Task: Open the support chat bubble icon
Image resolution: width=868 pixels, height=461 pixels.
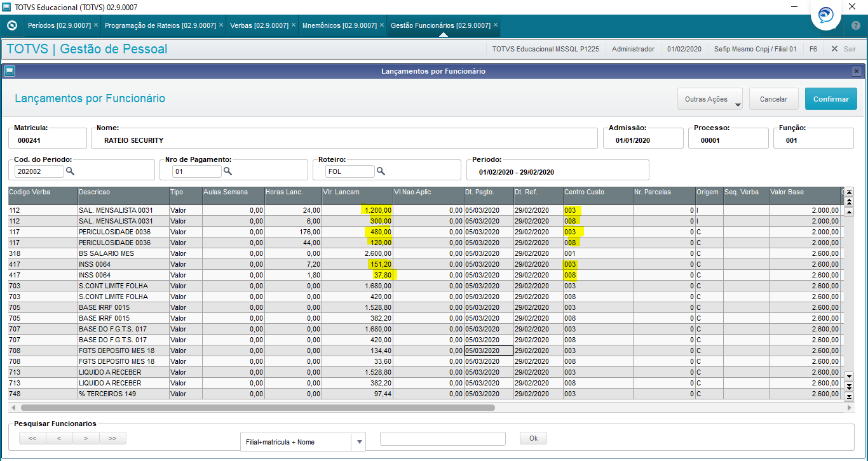Action: 827,15
